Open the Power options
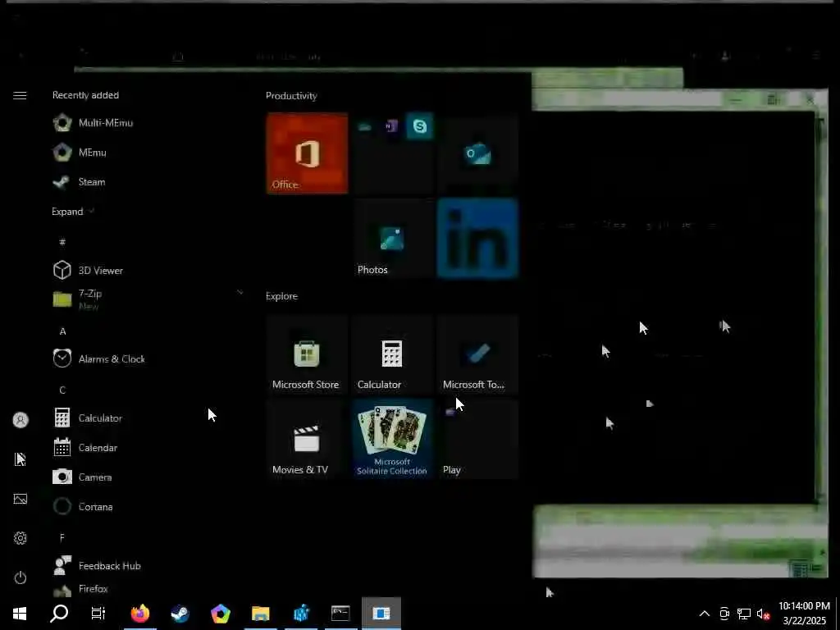Image resolution: width=840 pixels, height=630 pixels. 20,577
